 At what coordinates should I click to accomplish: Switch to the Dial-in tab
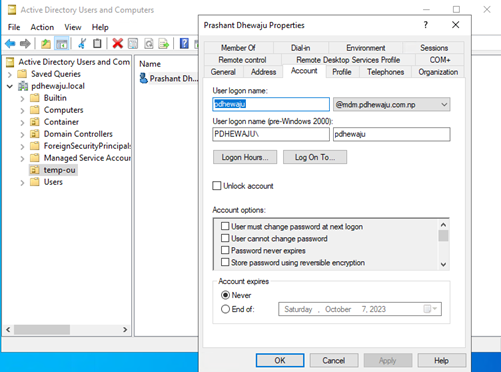(300, 48)
